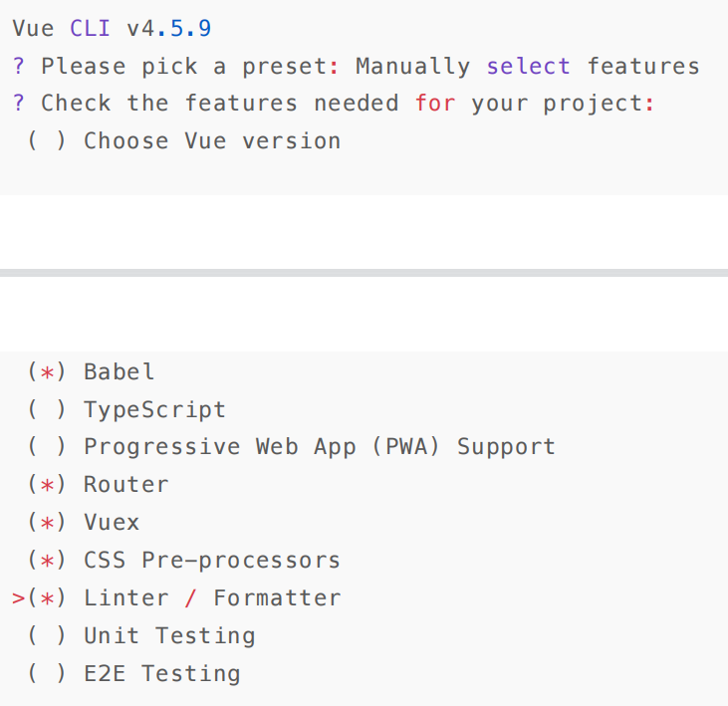Click the 'TypeScript' option label

154,410
